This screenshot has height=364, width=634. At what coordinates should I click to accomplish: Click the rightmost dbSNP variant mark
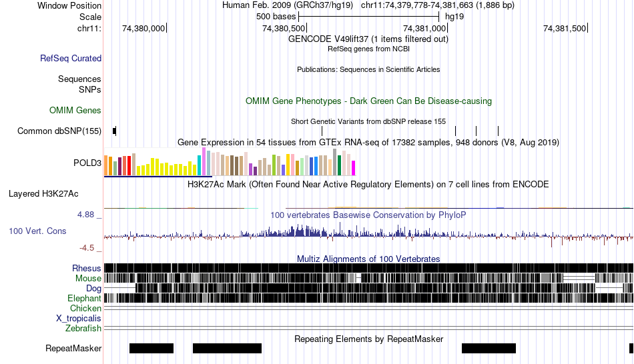coord(498,131)
